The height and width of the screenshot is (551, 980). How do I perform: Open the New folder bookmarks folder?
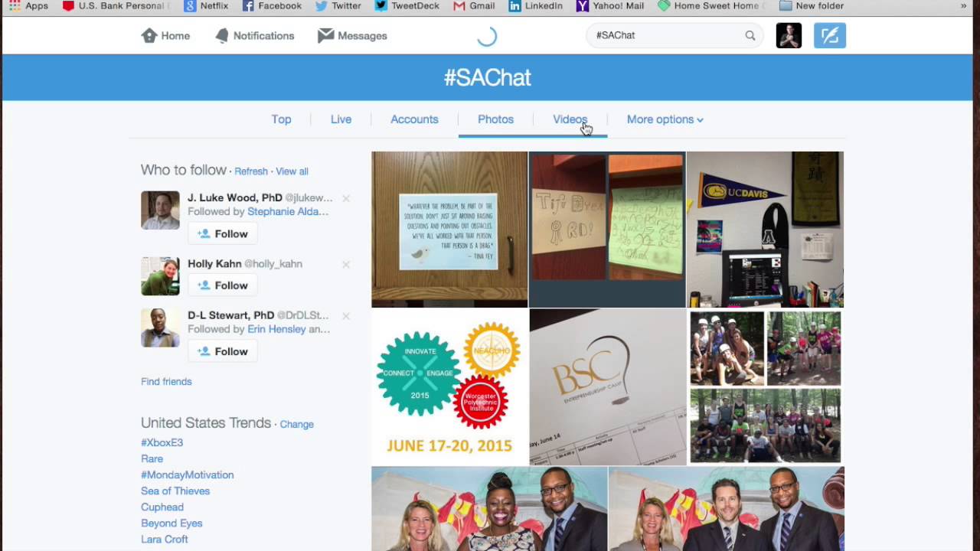pyautogui.click(x=811, y=5)
